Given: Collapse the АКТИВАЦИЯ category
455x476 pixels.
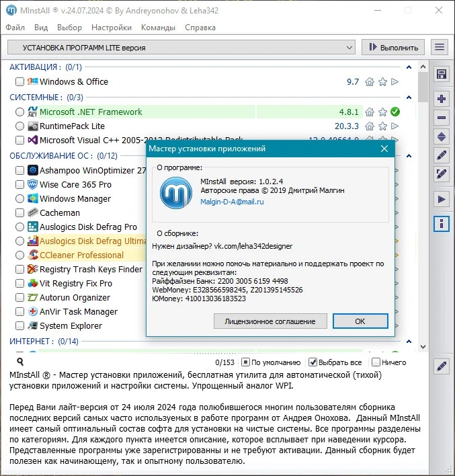Looking at the screenshot, I should 409,67.
